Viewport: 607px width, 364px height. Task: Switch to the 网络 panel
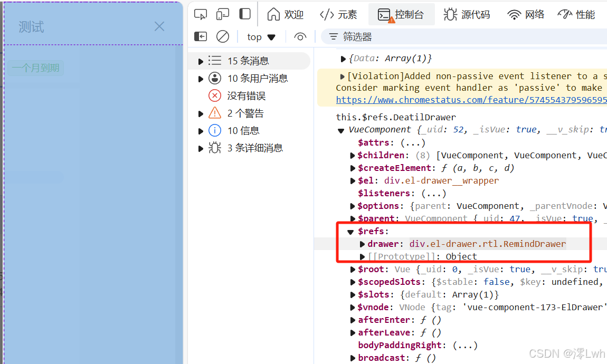525,14
